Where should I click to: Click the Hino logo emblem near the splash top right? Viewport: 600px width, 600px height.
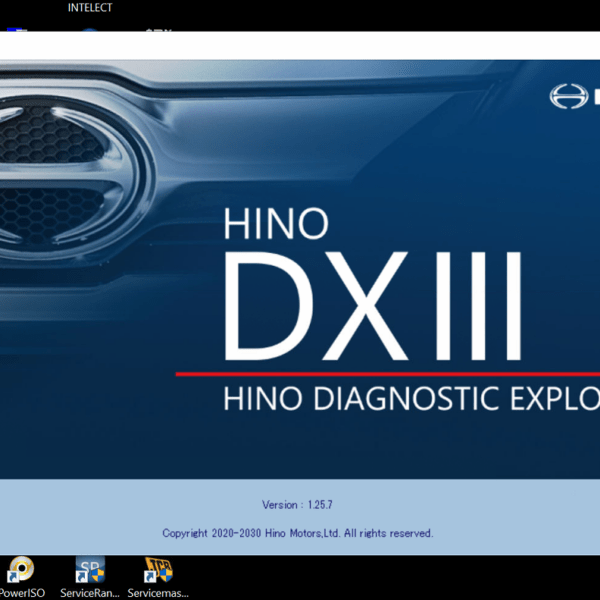569,96
